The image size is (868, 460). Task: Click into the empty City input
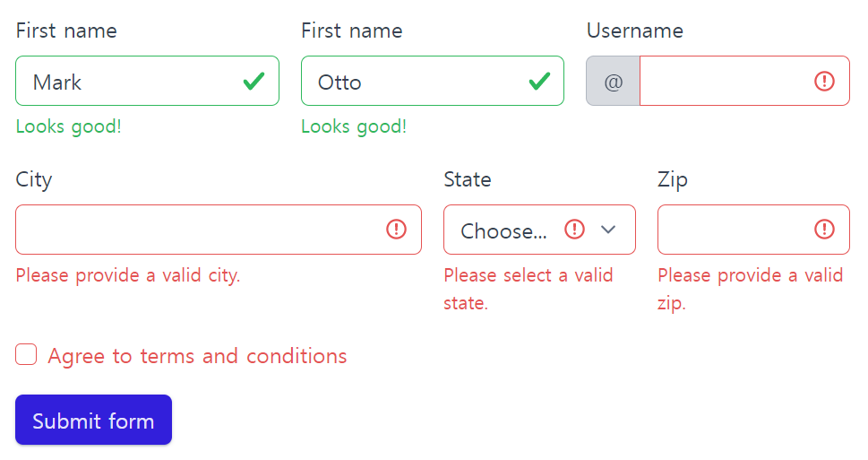(219, 230)
